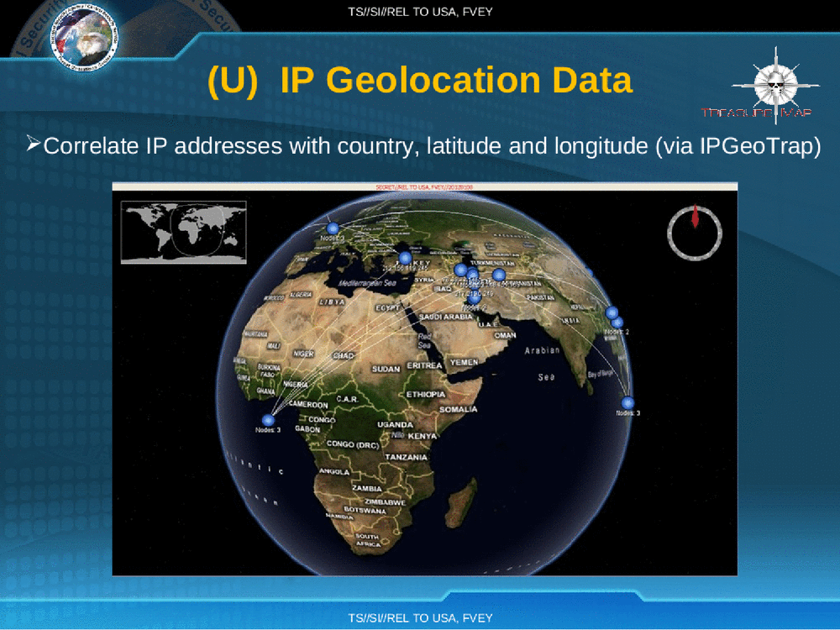
Task: Click the "Nodes: 2" label near India
Action: (617, 332)
